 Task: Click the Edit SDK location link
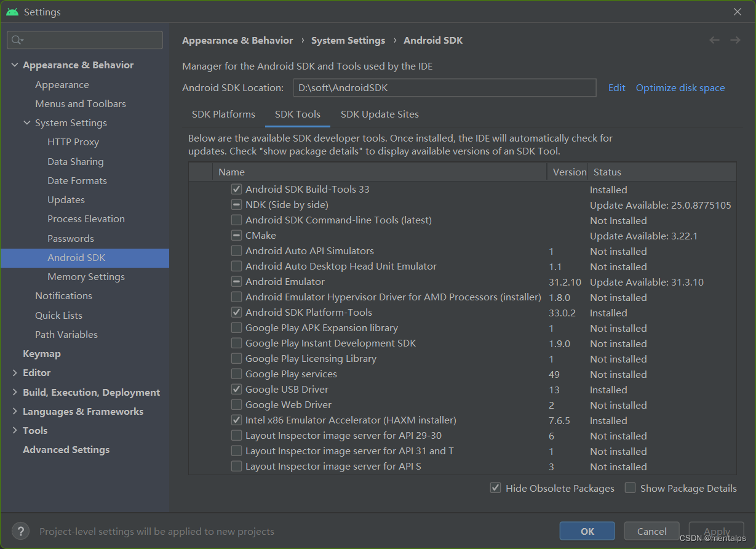click(x=616, y=87)
